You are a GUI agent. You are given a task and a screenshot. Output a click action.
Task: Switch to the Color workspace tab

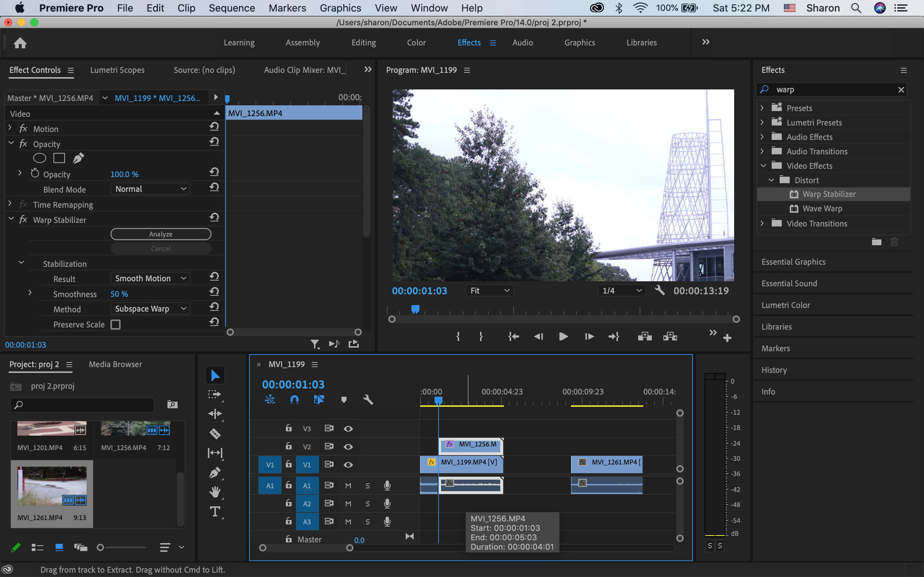[x=417, y=42]
